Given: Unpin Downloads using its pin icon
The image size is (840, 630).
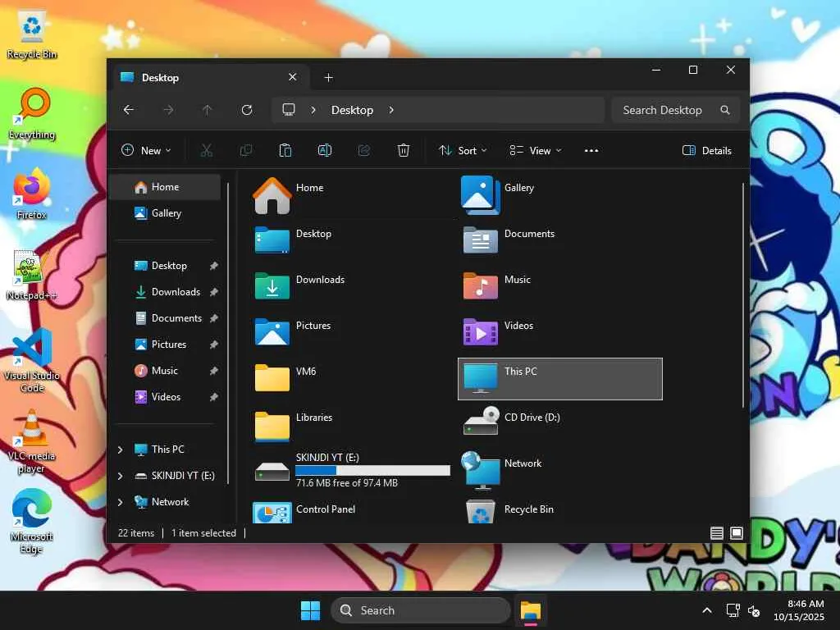Looking at the screenshot, I should (x=214, y=292).
